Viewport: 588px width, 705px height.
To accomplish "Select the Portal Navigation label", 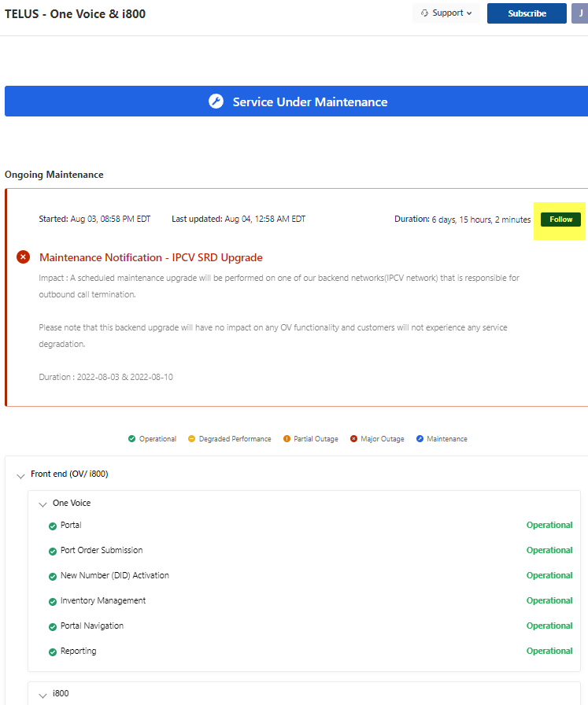I will coord(92,626).
